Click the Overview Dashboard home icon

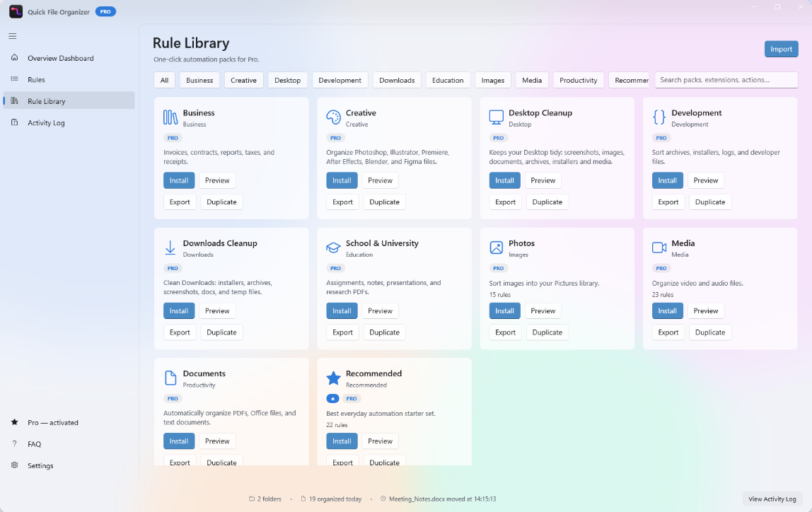click(14, 57)
